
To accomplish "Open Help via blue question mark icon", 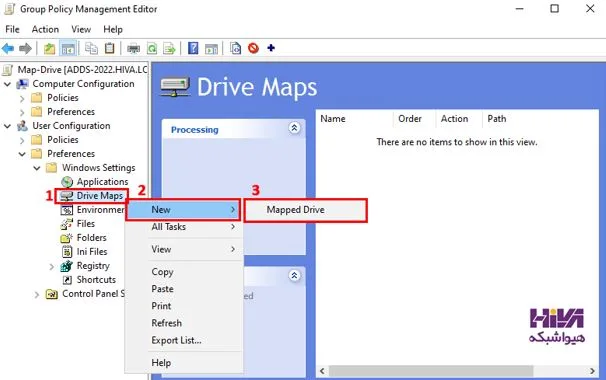I will point(193,48).
